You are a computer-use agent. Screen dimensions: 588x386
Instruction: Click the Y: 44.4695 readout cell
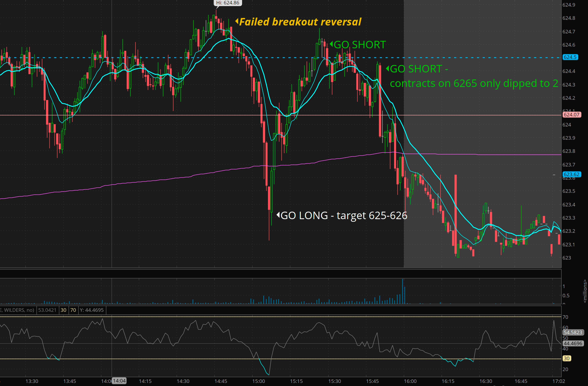pyautogui.click(x=92, y=310)
